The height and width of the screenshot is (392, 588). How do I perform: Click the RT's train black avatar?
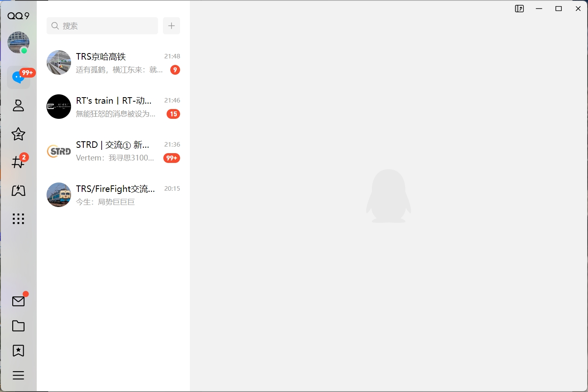tap(59, 107)
